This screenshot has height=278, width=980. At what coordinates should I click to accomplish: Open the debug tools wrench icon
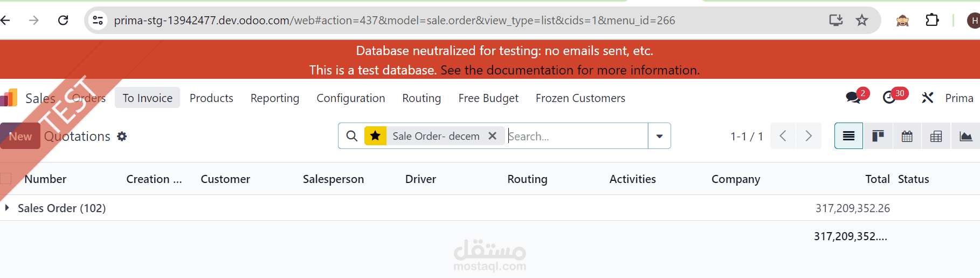pyautogui.click(x=927, y=98)
